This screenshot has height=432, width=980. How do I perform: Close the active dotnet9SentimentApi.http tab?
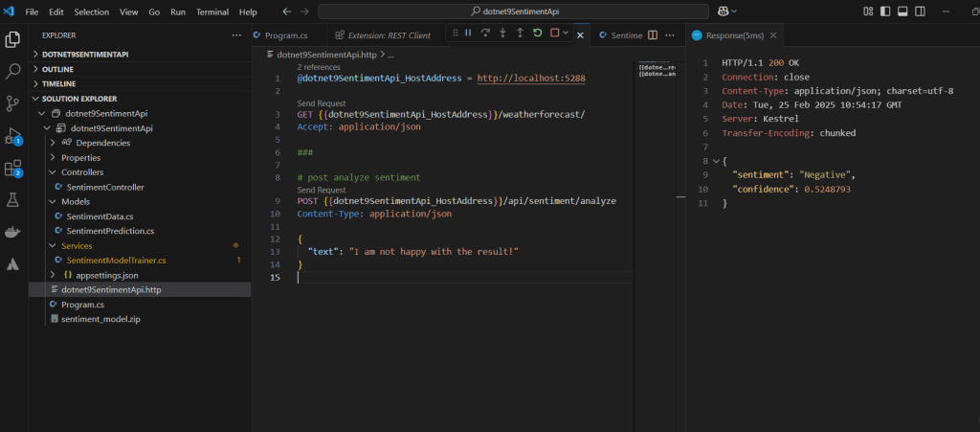[580, 35]
